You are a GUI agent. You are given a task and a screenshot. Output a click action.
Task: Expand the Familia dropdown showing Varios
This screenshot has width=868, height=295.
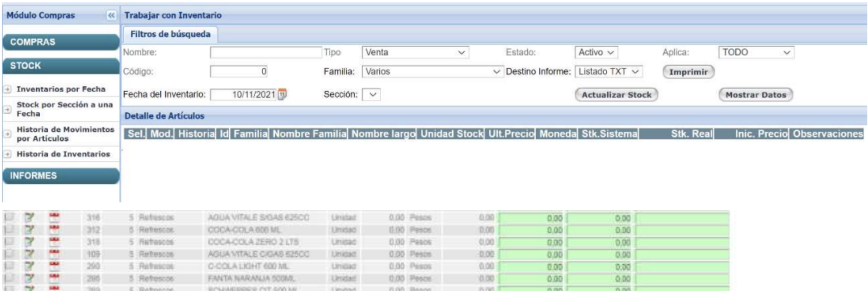point(432,72)
